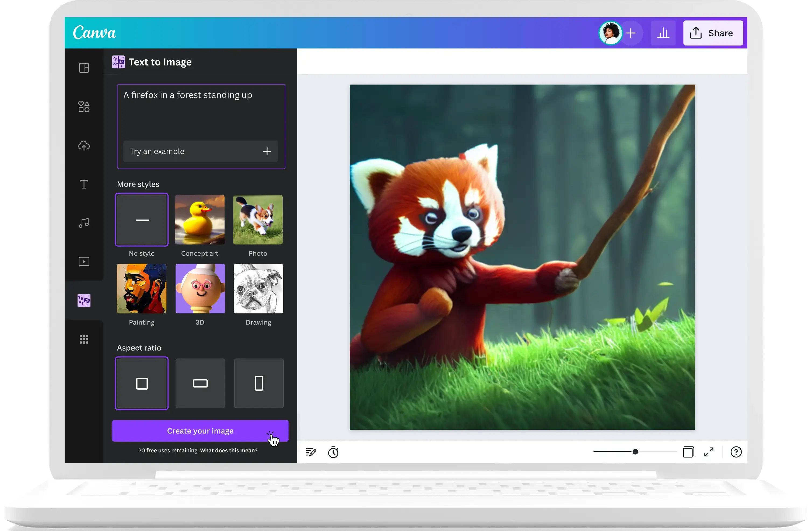This screenshot has width=812, height=531.
Task: Select the Painting style thumbnail
Action: [x=142, y=289]
